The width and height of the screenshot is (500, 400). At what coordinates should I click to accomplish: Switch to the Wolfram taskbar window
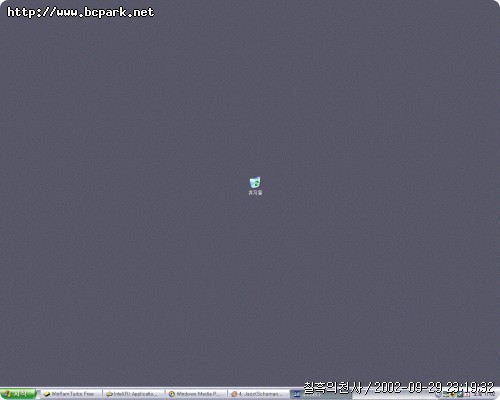(x=71, y=394)
